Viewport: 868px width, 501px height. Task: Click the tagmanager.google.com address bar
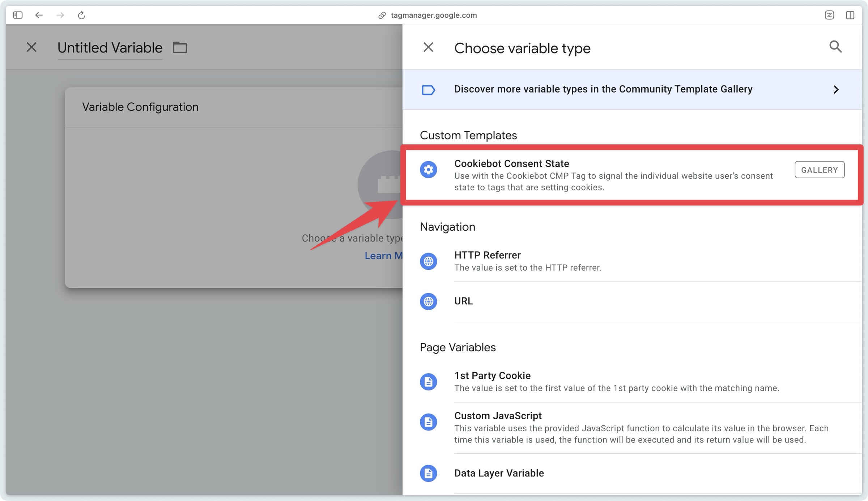(x=427, y=15)
